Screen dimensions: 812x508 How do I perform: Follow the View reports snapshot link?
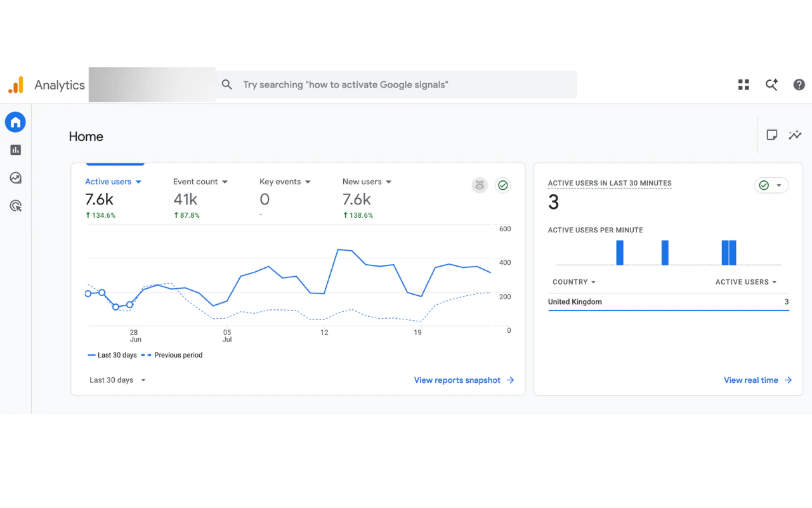pos(464,380)
